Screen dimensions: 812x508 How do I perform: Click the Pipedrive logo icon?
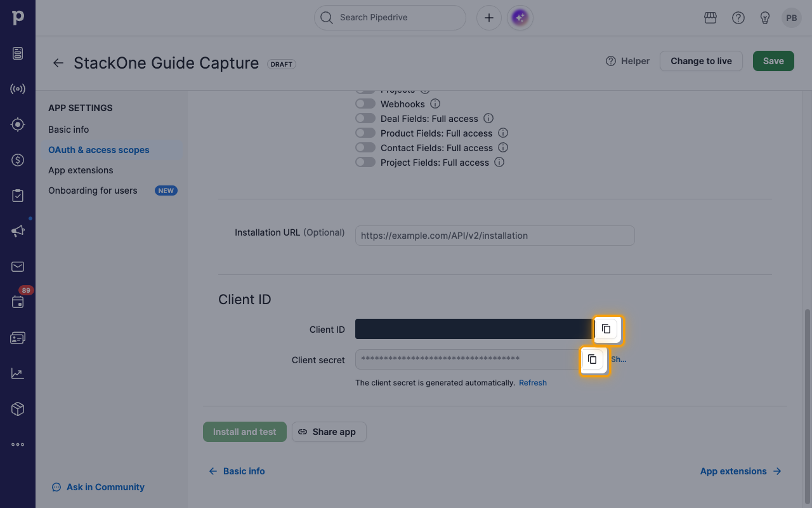(x=18, y=18)
